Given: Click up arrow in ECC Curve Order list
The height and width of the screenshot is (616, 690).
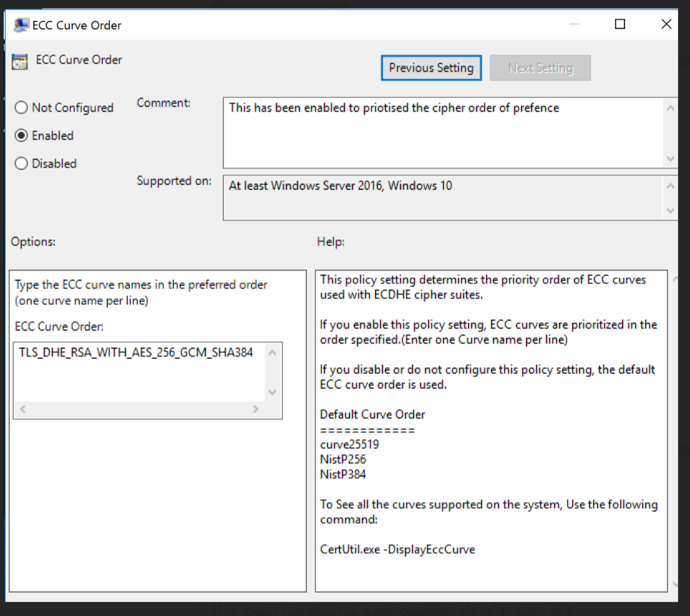Looking at the screenshot, I should click(272, 354).
